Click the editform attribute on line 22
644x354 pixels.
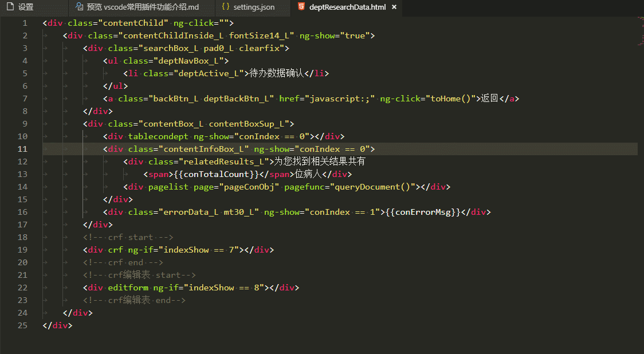point(128,288)
